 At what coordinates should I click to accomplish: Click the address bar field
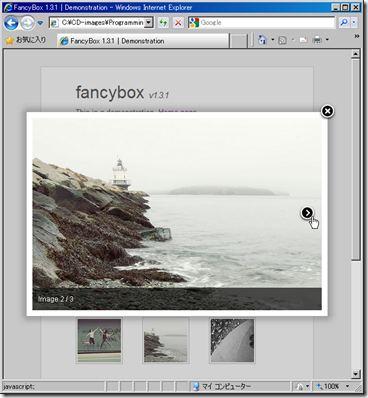tap(98, 23)
